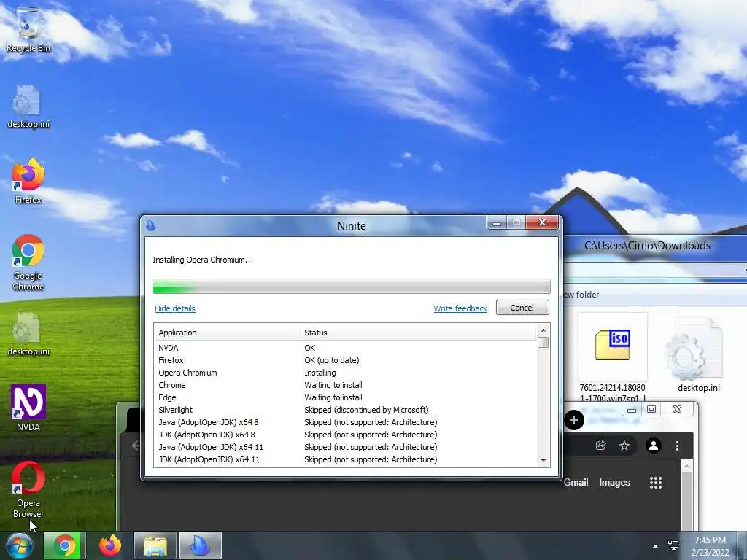The image size is (747, 560).
Task: Click the Ninite title bar app icon
Action: tap(151, 225)
